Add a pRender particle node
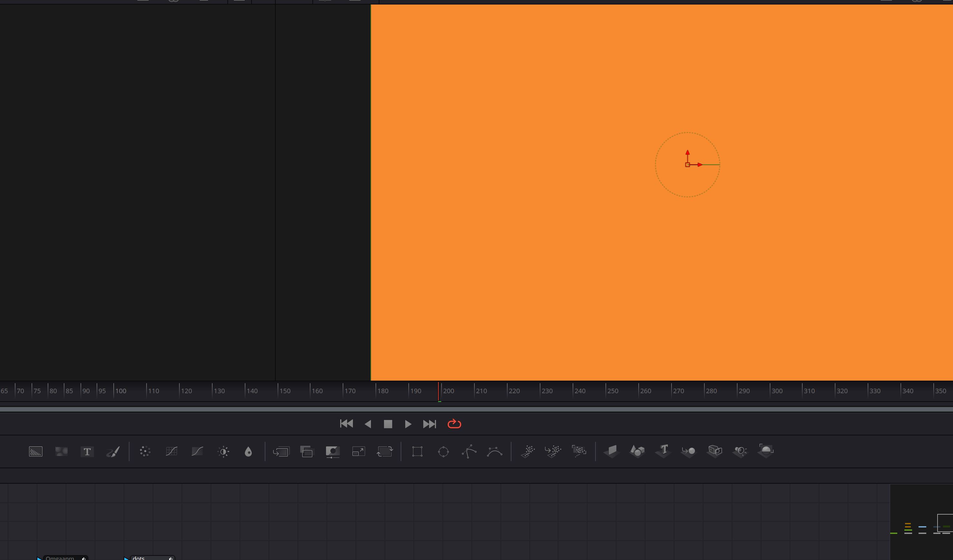The width and height of the screenshot is (953, 560). (x=579, y=451)
